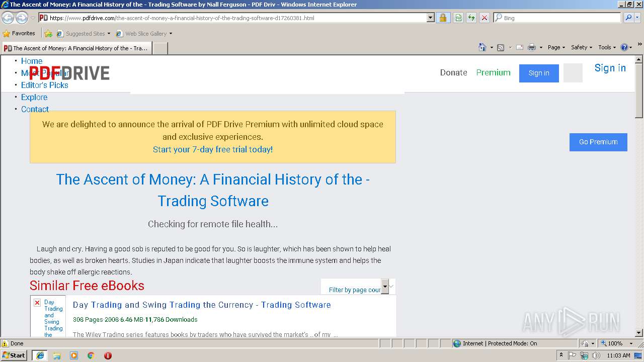Image resolution: width=644 pixels, height=362 pixels.
Task: Select The Ascent of Money browser tab
Action: tap(76, 48)
